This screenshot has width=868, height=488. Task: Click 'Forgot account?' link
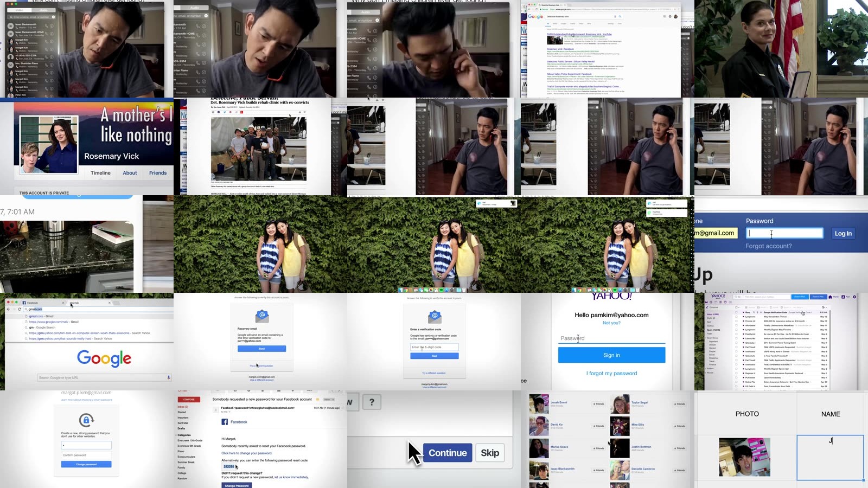coord(768,246)
